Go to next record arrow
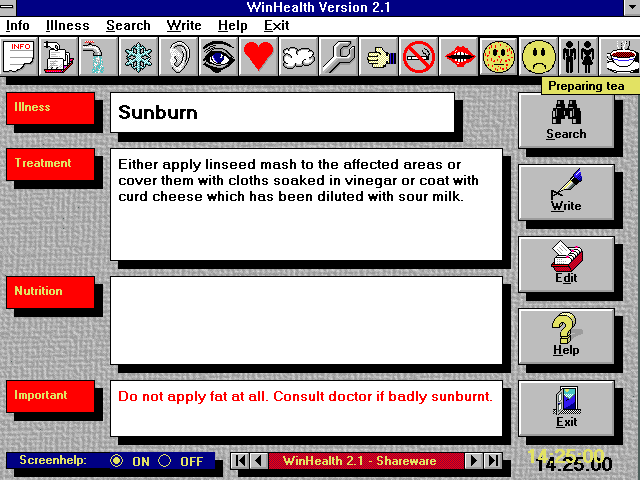The width and height of the screenshot is (640, 480). tap(475, 461)
